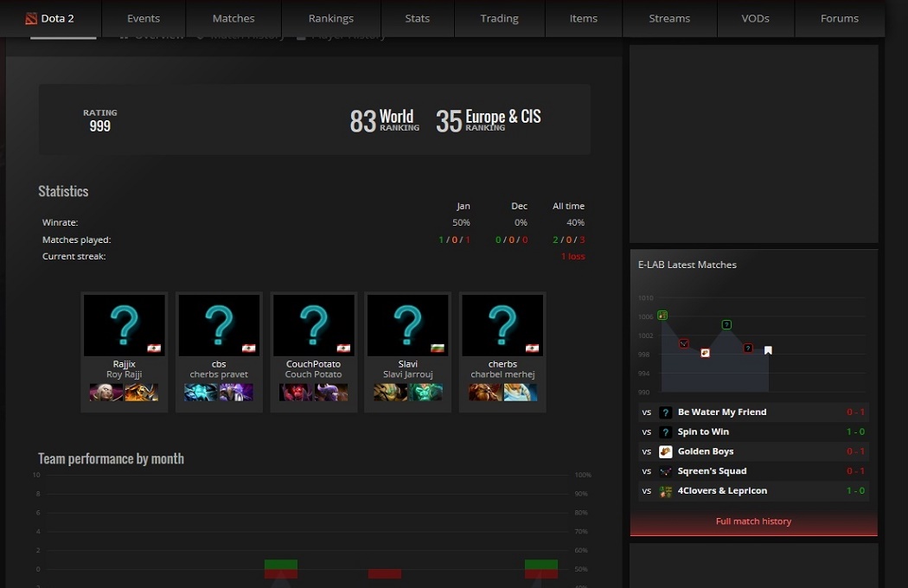View the Rajjix player profile name
Screen dimensions: 908x588
[x=124, y=364]
